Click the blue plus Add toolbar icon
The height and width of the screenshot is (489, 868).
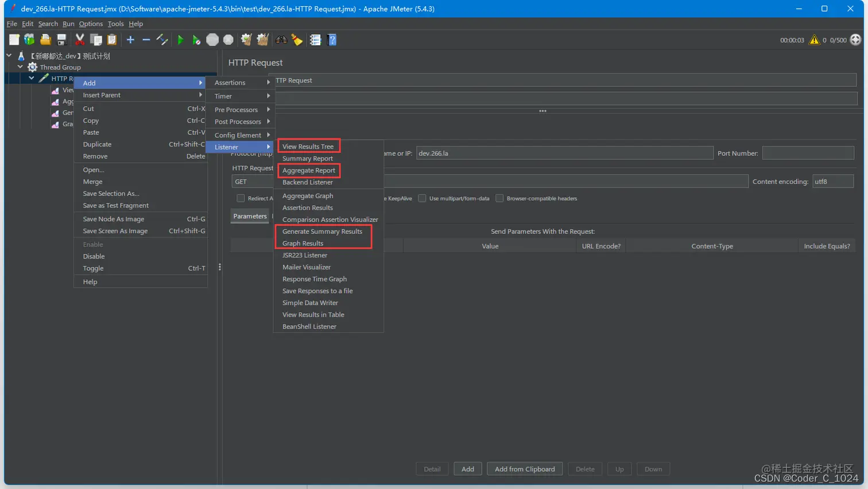(130, 40)
